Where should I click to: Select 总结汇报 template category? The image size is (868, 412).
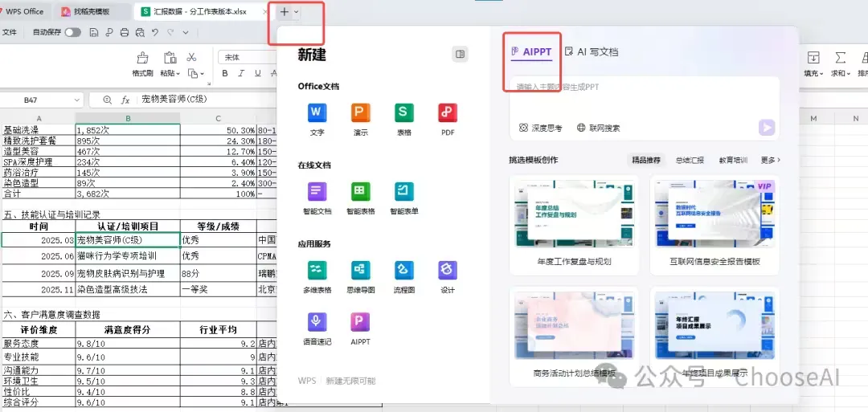click(690, 160)
